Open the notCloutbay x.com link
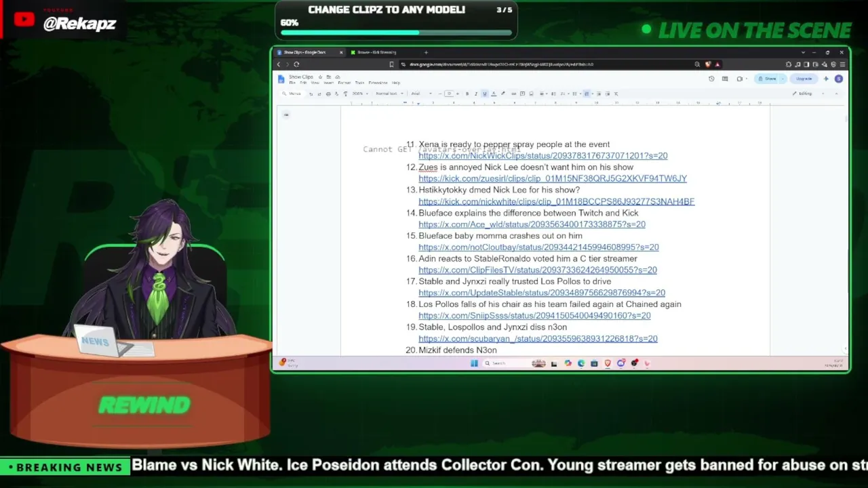This screenshot has width=868, height=488. (538, 247)
